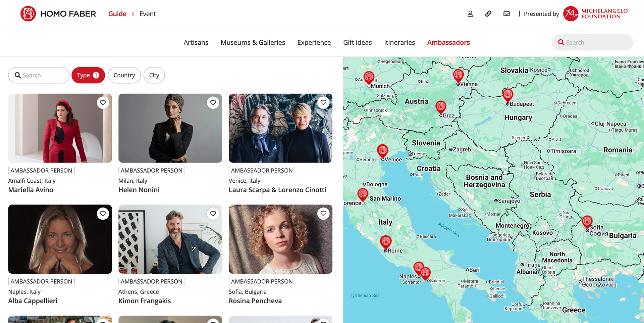Select the Sofia map marker
644x323 pixels.
(x=587, y=221)
